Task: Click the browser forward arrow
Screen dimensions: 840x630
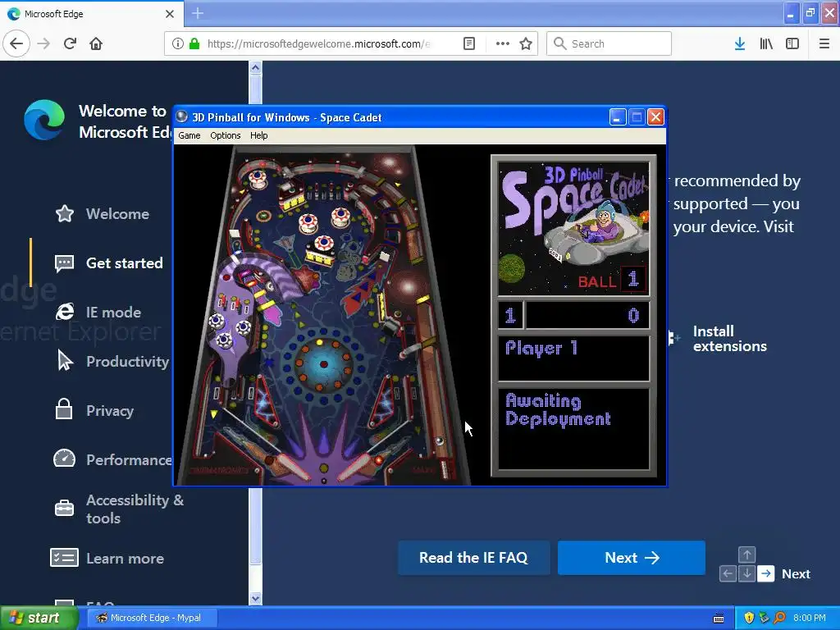Action: click(43, 43)
